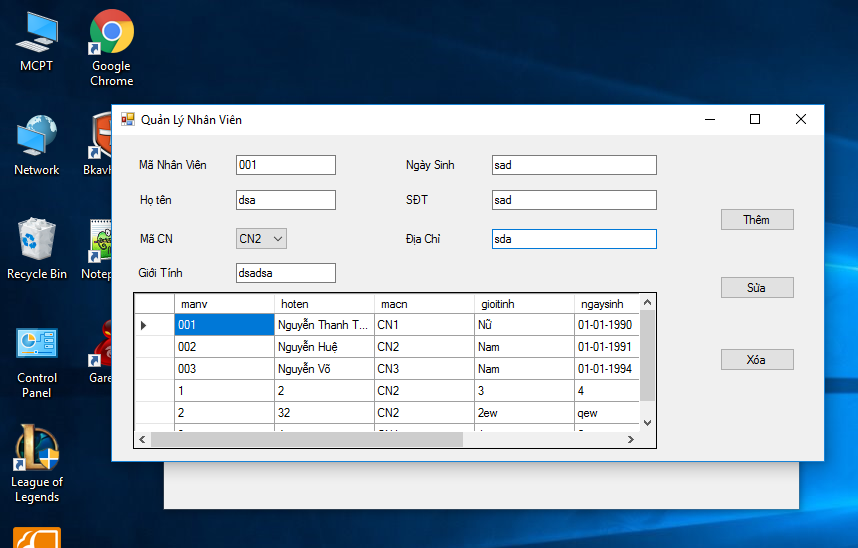
Task: Click the Google Chrome desktop shortcut
Action: 111,40
